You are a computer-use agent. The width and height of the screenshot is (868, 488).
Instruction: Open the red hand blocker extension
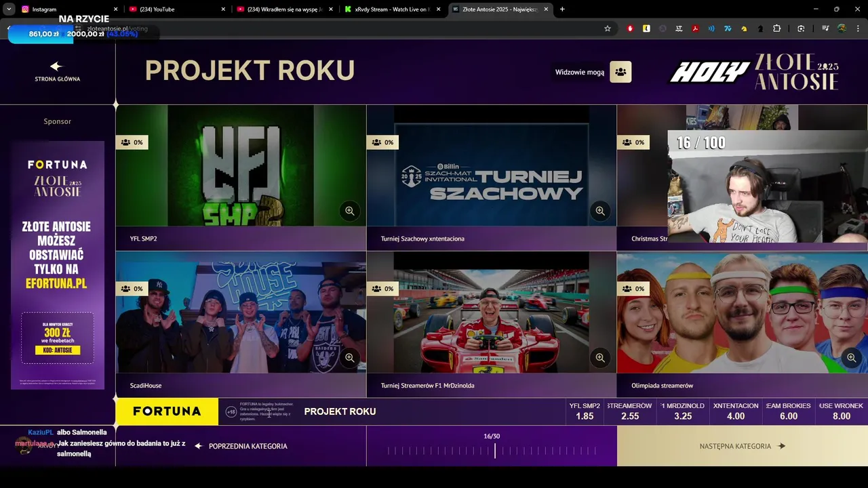[630, 28]
